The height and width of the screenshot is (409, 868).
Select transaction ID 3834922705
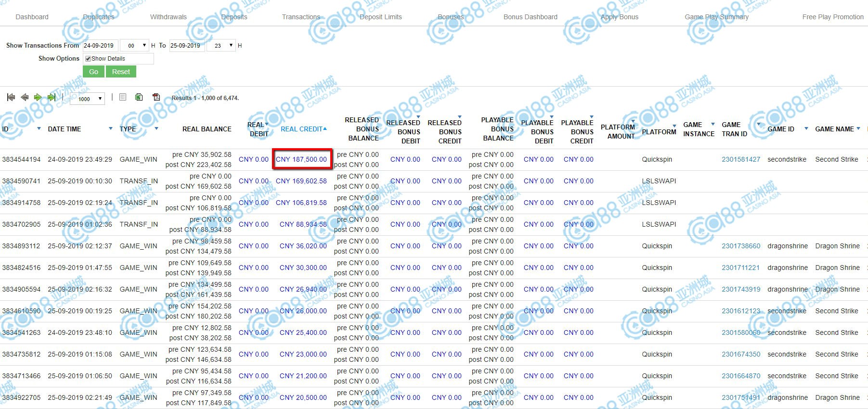21,397
